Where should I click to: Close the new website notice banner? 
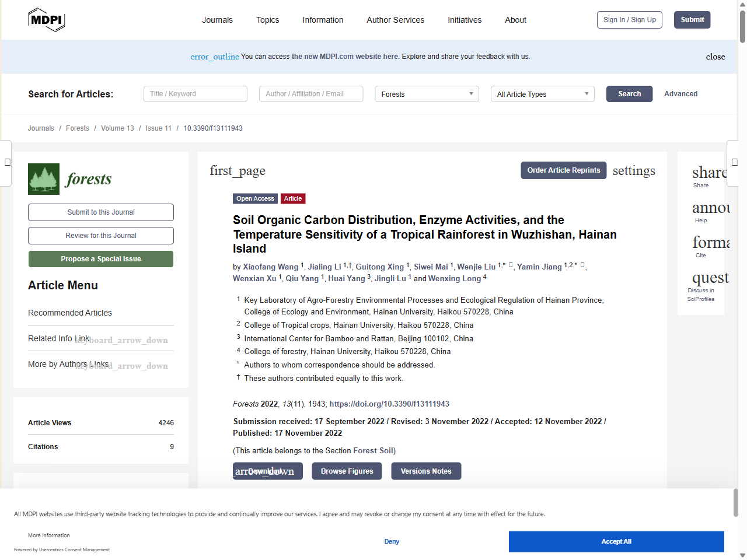pos(715,57)
